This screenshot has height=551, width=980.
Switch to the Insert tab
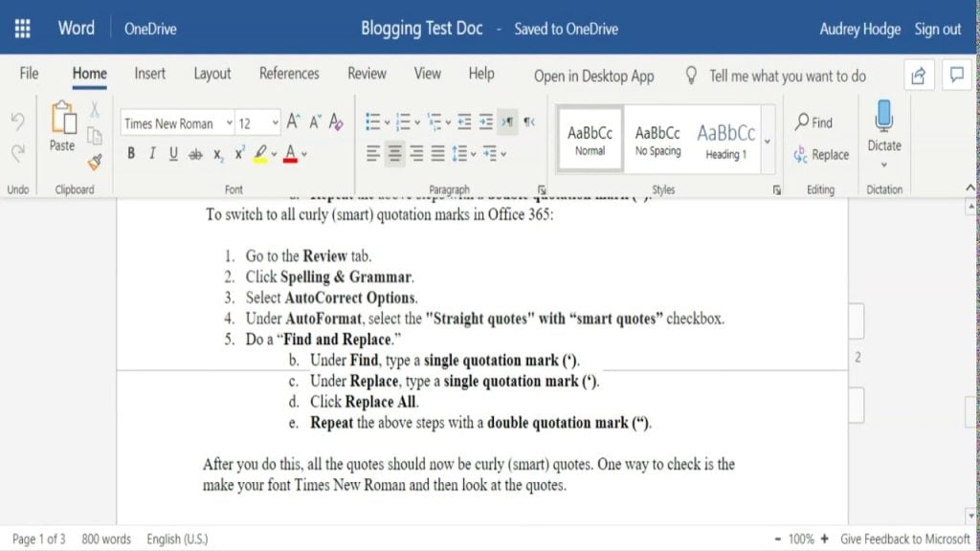150,74
